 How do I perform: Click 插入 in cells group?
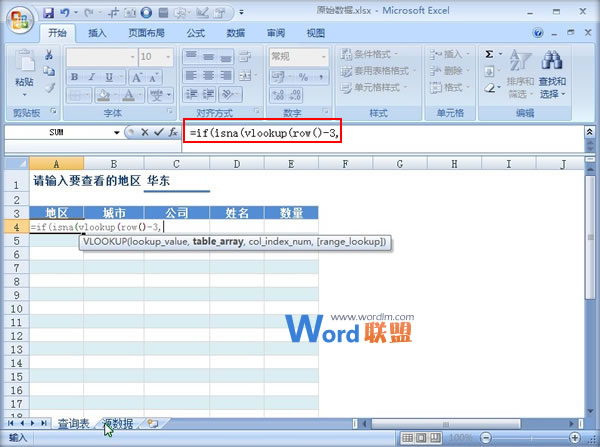point(449,54)
